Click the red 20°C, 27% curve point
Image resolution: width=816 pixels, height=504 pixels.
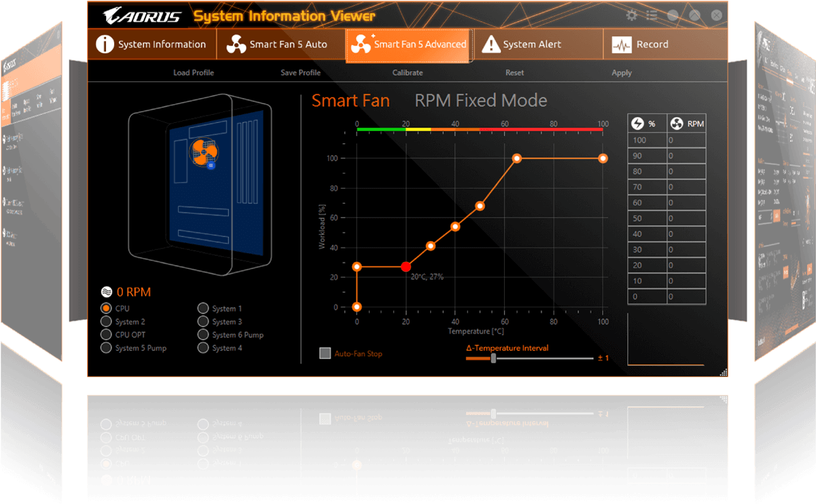tap(406, 267)
